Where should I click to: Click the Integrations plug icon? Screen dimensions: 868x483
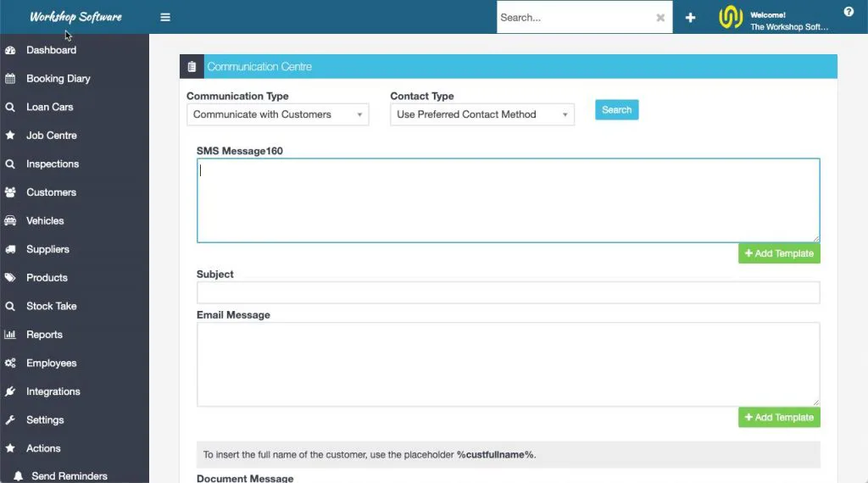tap(10, 391)
